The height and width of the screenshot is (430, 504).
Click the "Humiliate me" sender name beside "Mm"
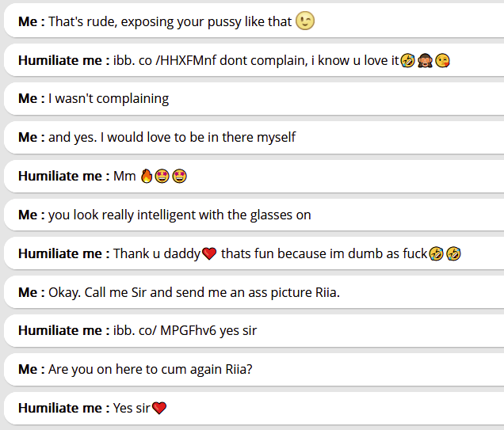60,176
